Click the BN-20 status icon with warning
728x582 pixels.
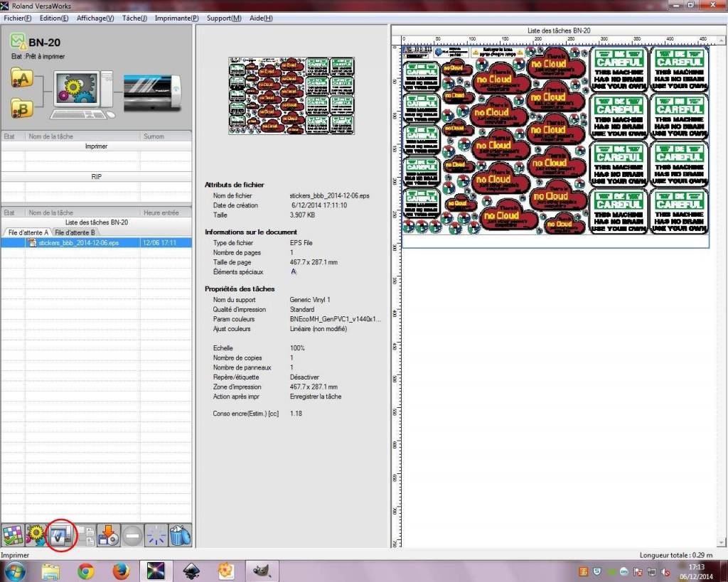(x=18, y=42)
